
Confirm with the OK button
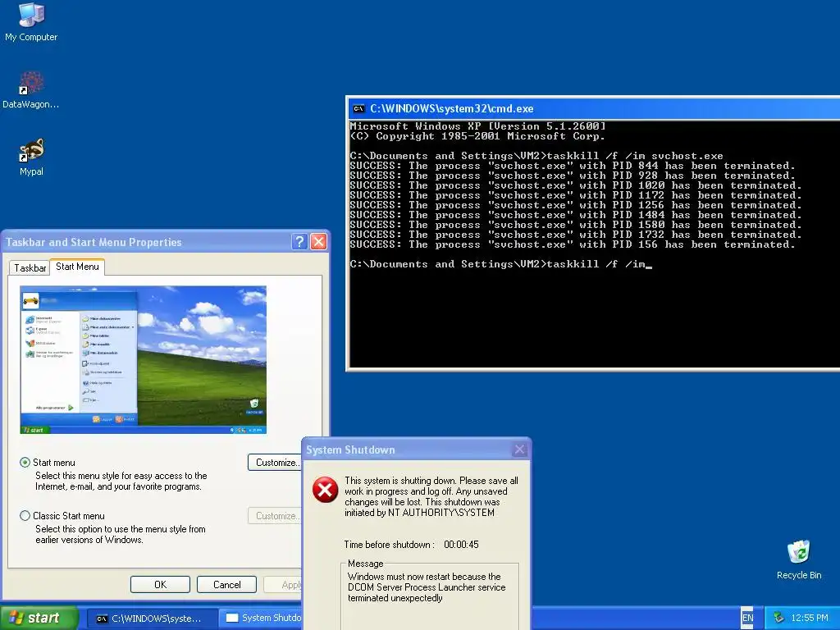pos(160,584)
